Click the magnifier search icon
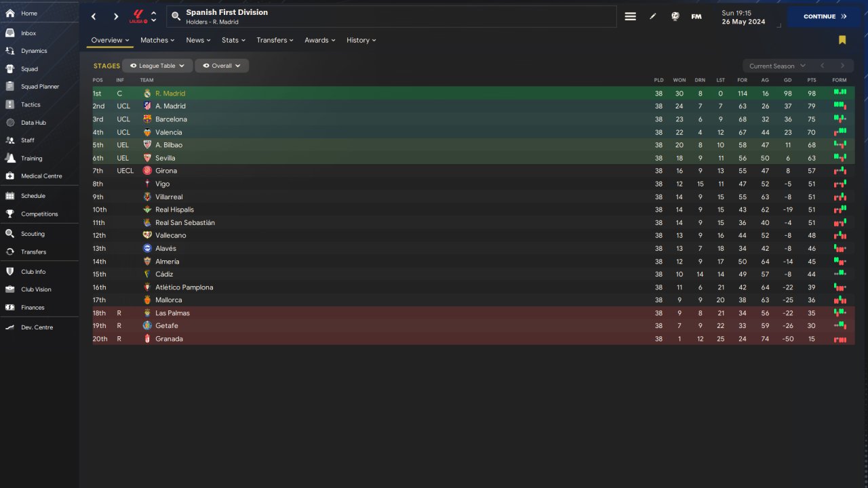Screen dimensions: 868x488 176,16
